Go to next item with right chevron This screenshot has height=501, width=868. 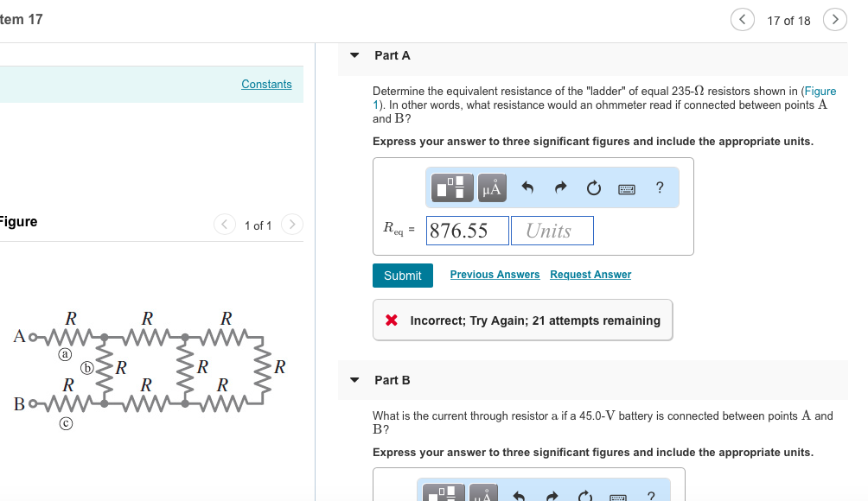pos(833,19)
